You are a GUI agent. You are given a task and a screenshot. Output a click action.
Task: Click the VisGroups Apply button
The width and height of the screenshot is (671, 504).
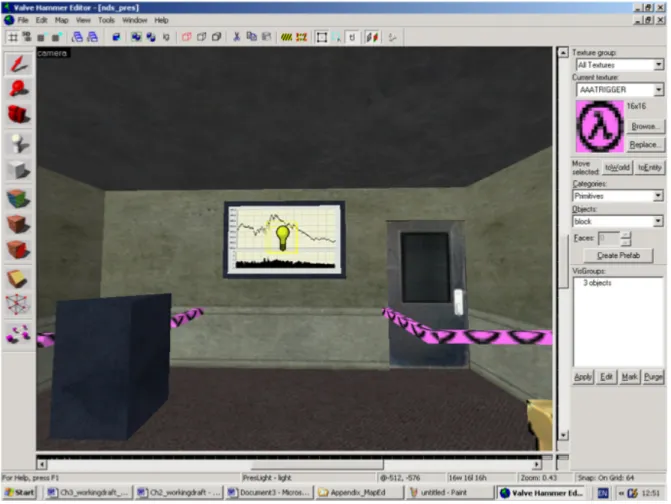coord(583,377)
